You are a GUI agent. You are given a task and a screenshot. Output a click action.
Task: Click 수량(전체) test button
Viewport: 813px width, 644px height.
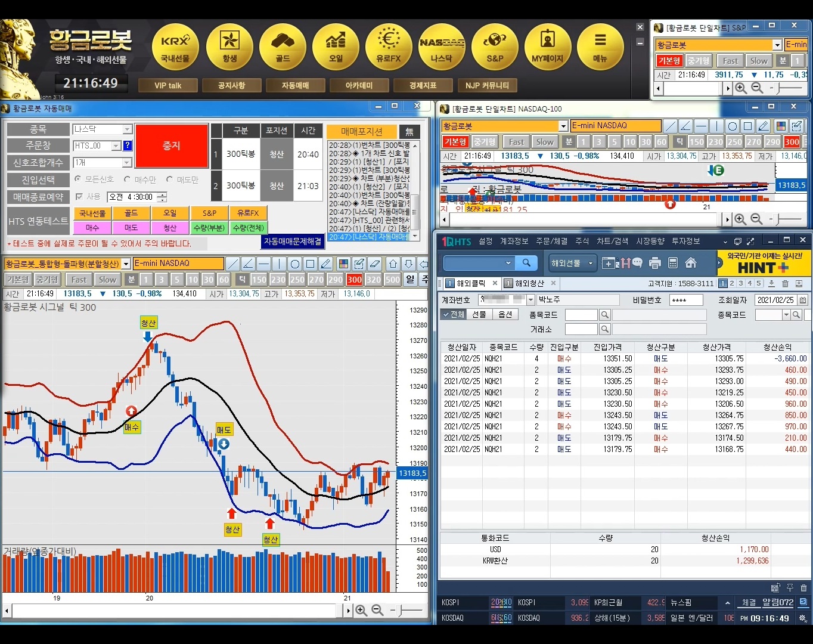pyautogui.click(x=248, y=228)
